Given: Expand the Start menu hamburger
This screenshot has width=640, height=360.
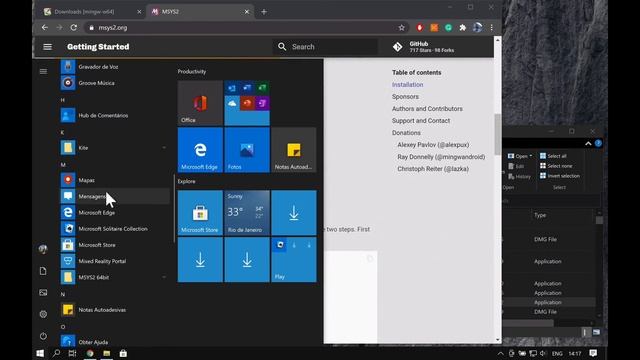Looking at the screenshot, I should click(x=43, y=71).
